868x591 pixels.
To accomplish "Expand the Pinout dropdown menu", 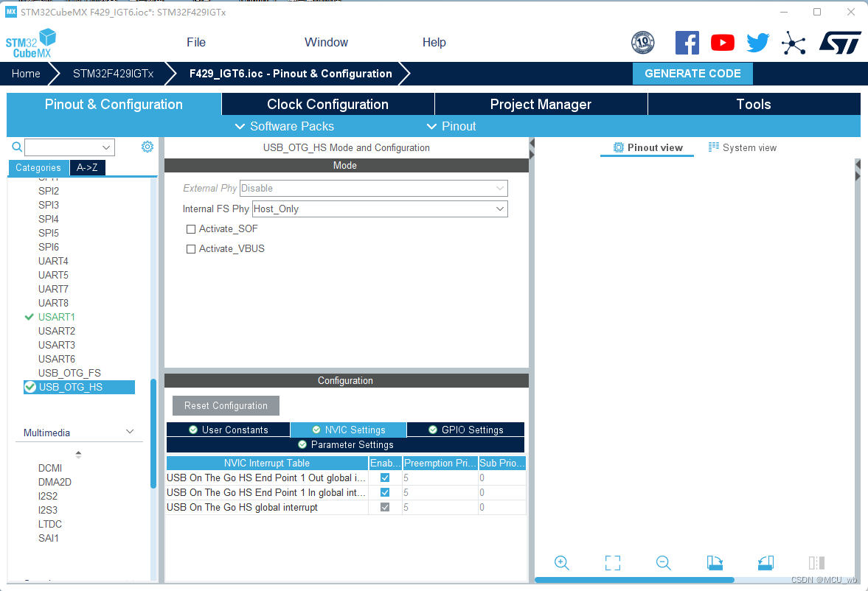I will click(451, 126).
